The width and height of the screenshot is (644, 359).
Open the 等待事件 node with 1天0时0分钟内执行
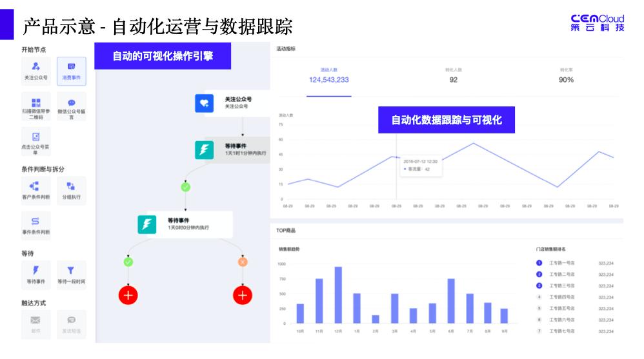(x=185, y=224)
